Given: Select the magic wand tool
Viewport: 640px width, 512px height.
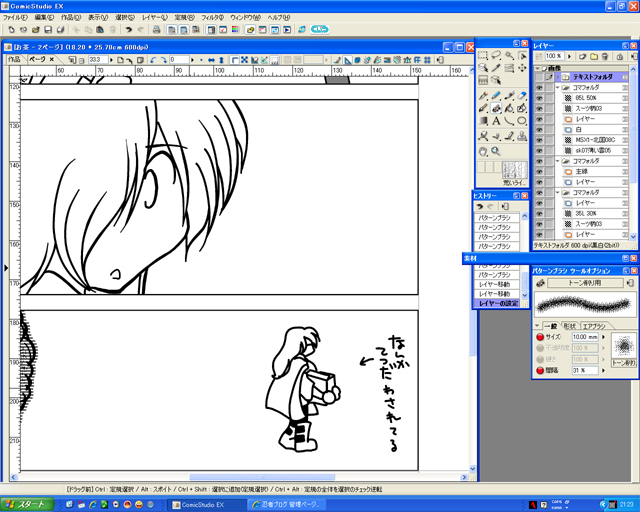Looking at the screenshot, I should (509, 55).
